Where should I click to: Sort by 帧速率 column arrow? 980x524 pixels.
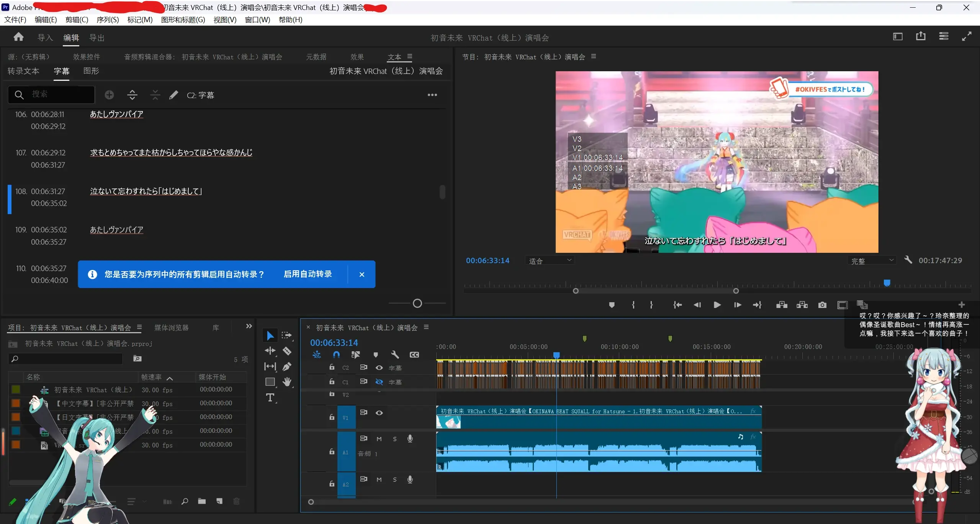pos(170,378)
